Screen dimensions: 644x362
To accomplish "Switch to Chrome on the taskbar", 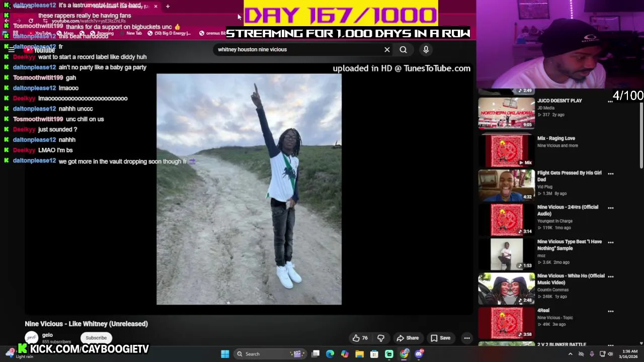I will pyautogui.click(x=404, y=354).
